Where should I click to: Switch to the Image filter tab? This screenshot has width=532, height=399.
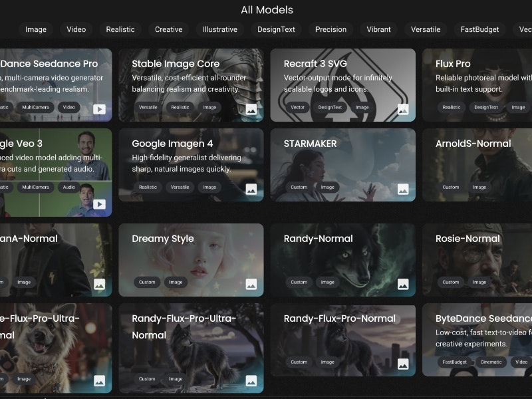36,29
